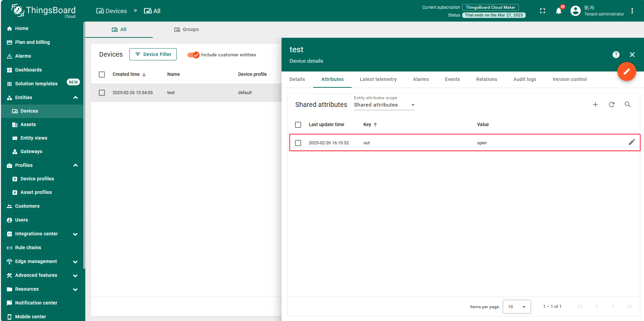Toggle edit mode with orange pencil button

coord(626,71)
